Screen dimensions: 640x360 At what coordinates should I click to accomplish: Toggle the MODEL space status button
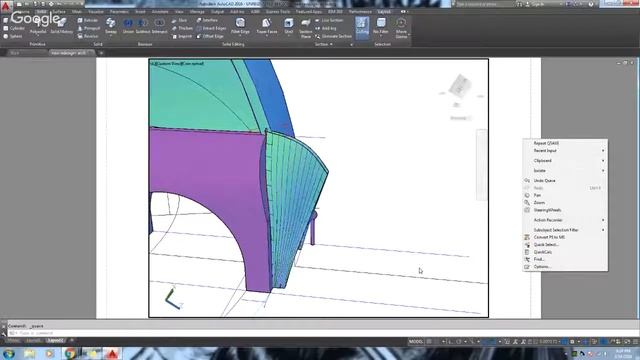(x=416, y=342)
